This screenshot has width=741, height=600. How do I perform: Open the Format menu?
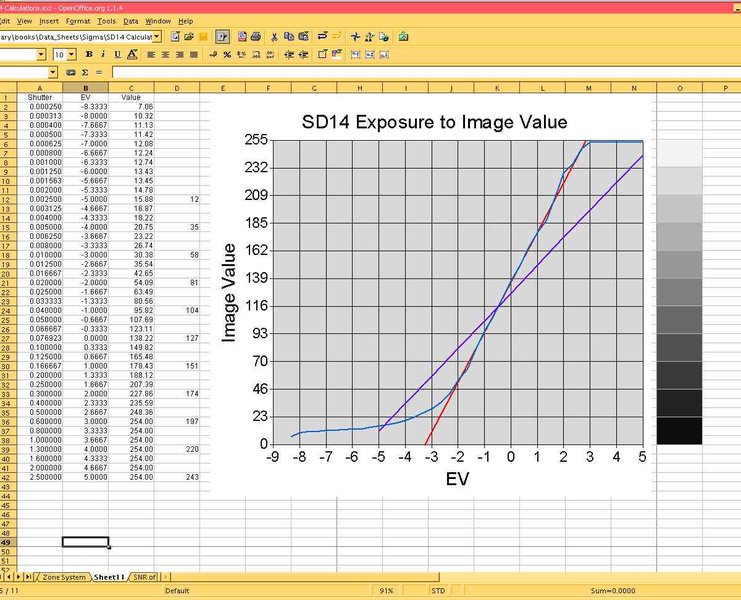click(x=78, y=20)
